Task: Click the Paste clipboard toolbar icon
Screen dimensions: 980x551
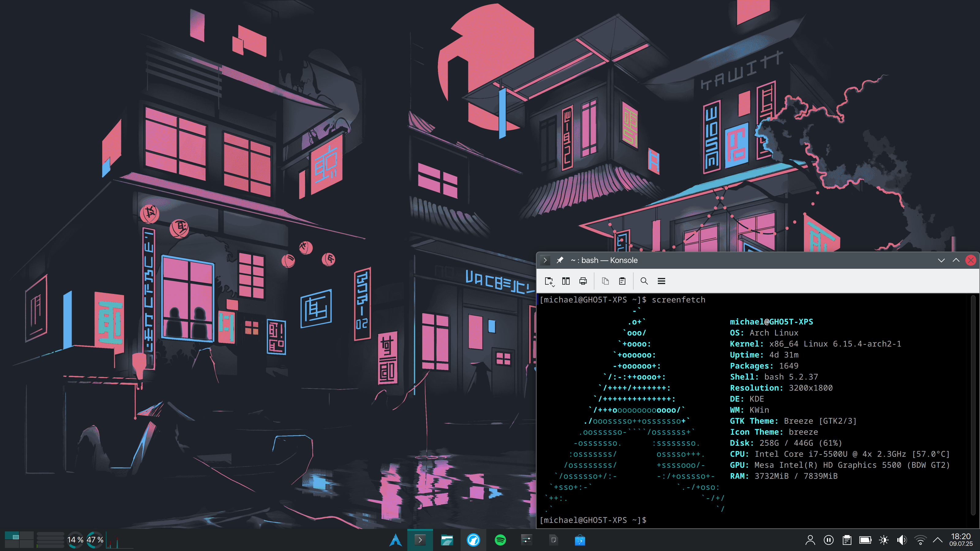Action: (622, 281)
